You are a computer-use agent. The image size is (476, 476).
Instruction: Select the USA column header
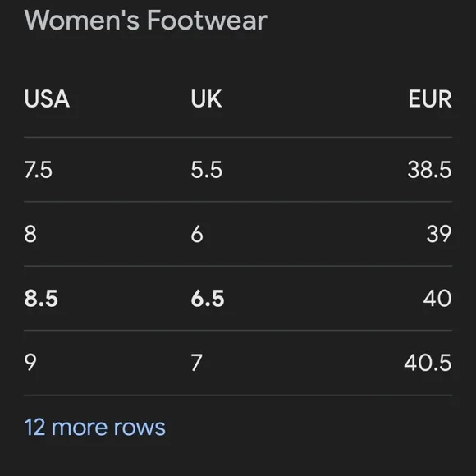coord(47,98)
